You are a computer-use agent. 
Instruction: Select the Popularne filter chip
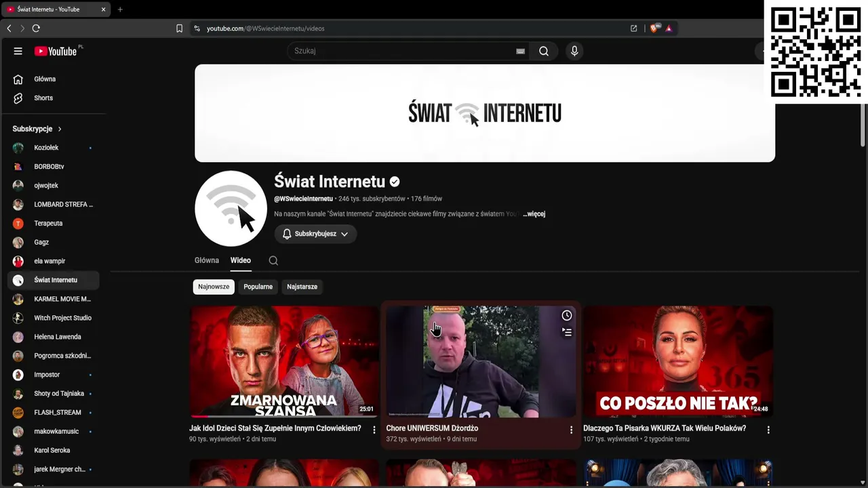[258, 287]
